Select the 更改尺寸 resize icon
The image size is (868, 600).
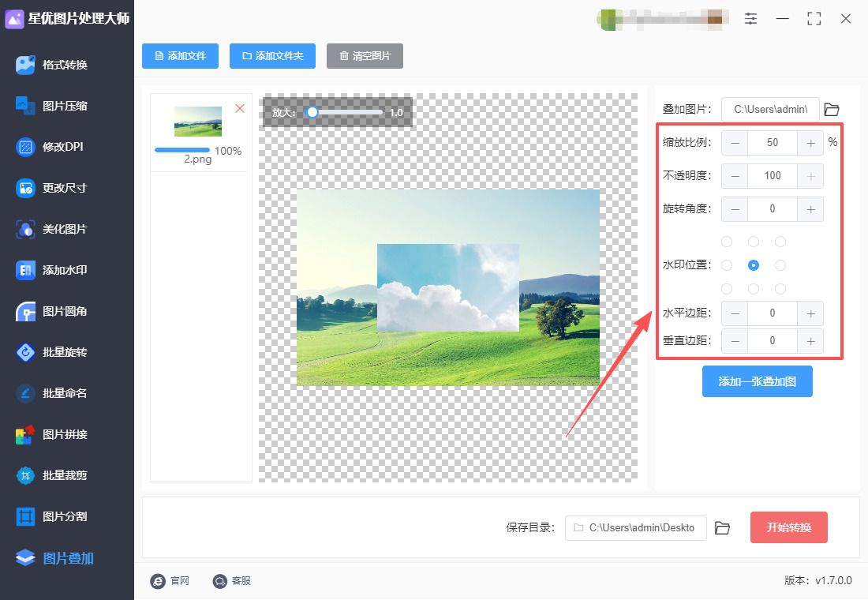(25, 188)
